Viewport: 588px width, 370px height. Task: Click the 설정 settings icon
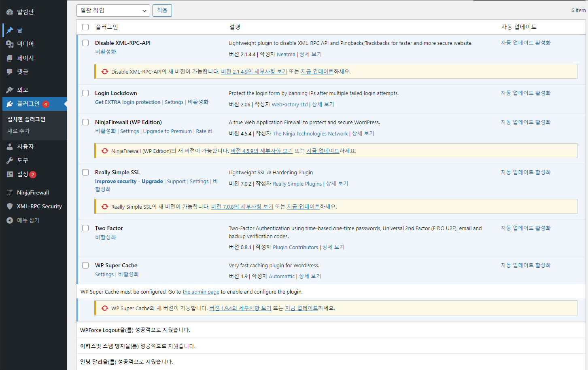(x=10, y=174)
